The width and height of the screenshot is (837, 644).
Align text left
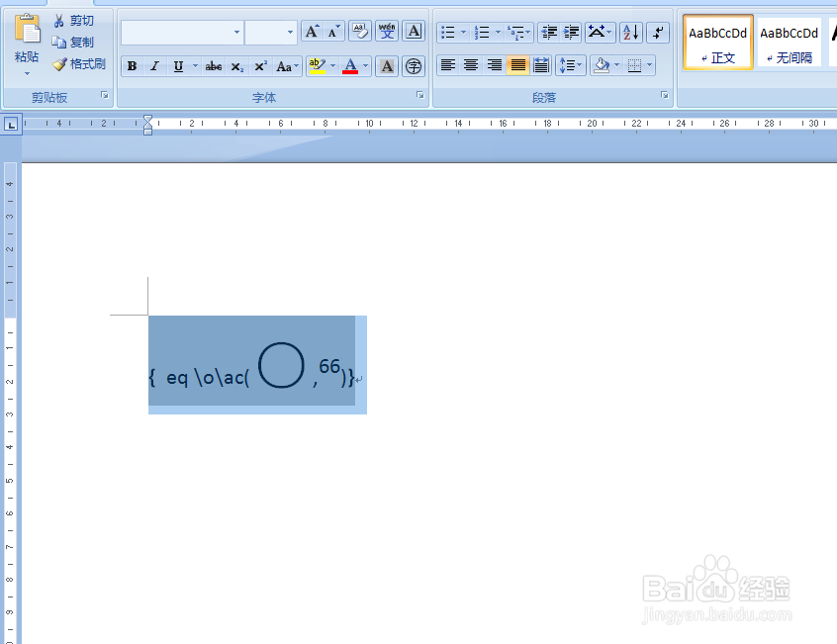[448, 65]
